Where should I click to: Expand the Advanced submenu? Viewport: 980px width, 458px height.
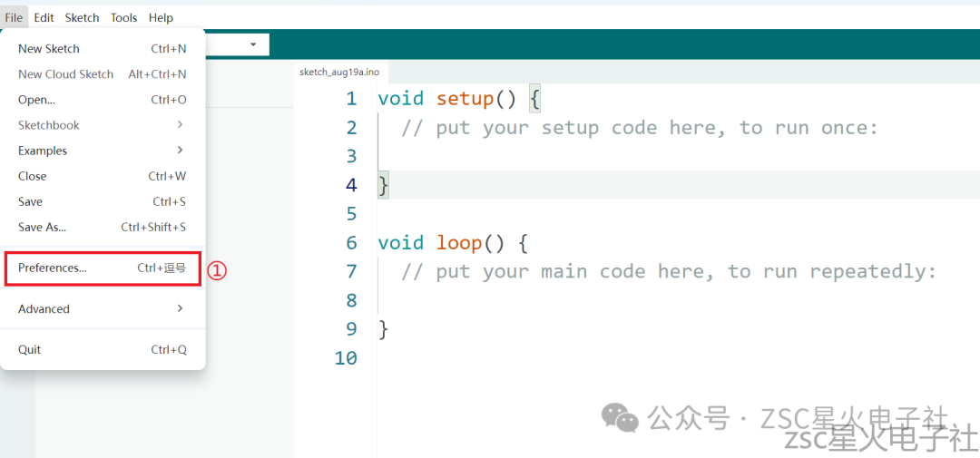point(103,308)
